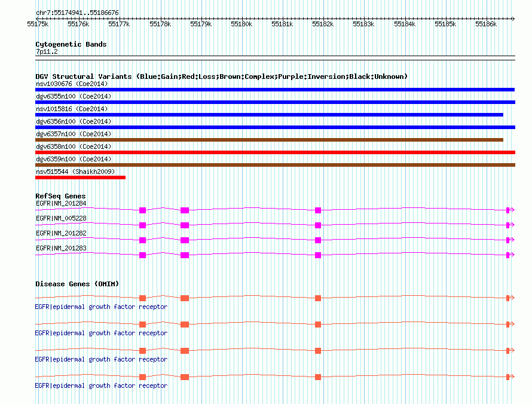This screenshot has width=532, height=404.
Task: Open the bottommost EGFR|epidermal growth factor receptor link
Action: click(x=101, y=386)
